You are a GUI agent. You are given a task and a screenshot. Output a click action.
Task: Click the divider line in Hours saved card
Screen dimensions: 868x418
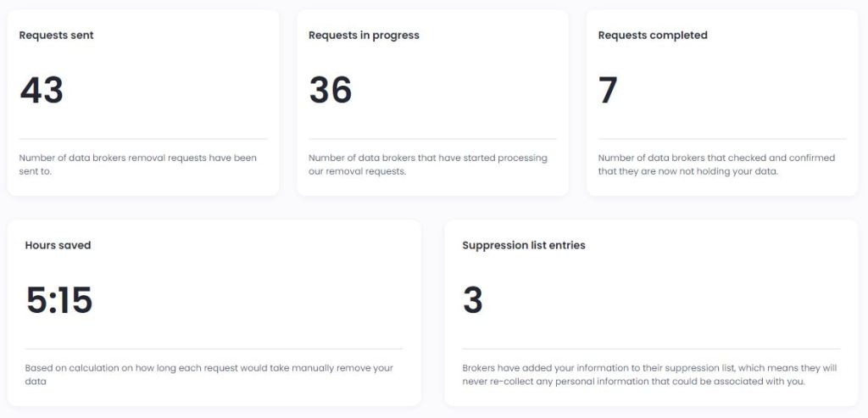pos(214,349)
